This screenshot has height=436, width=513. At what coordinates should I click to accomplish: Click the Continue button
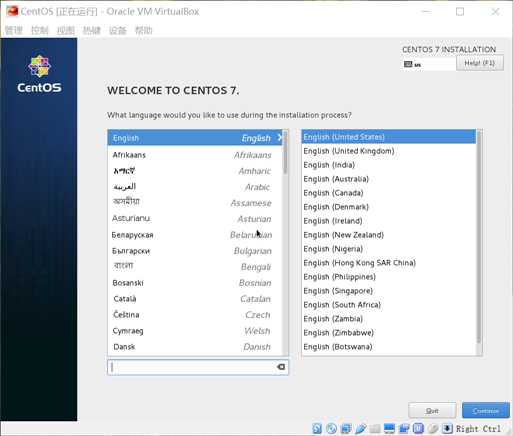[x=486, y=410]
